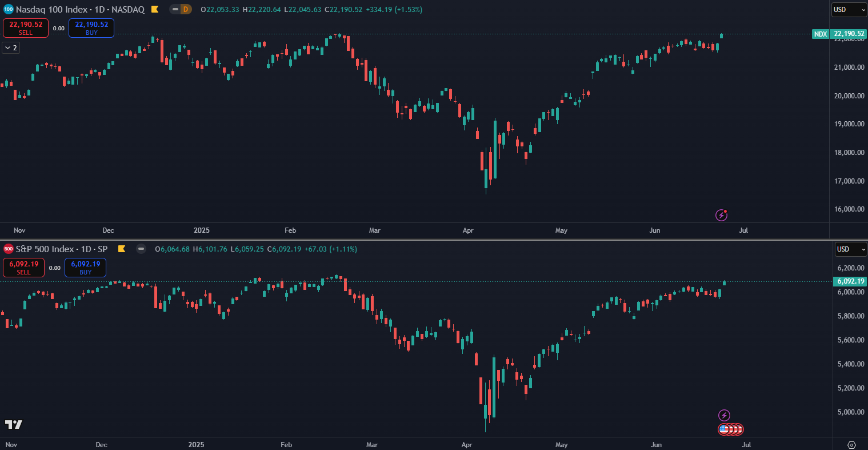Click the US flag economic events icon
The width and height of the screenshot is (868, 450).
coord(725,429)
